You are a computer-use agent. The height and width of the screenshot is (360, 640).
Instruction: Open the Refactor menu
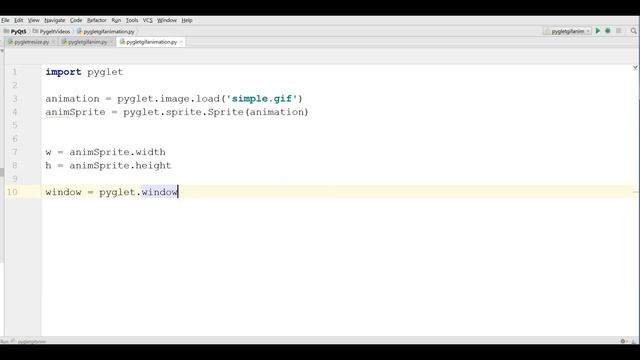[97, 20]
